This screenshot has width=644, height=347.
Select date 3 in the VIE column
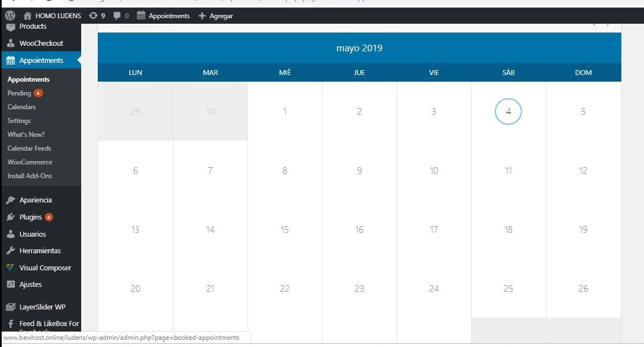point(434,111)
